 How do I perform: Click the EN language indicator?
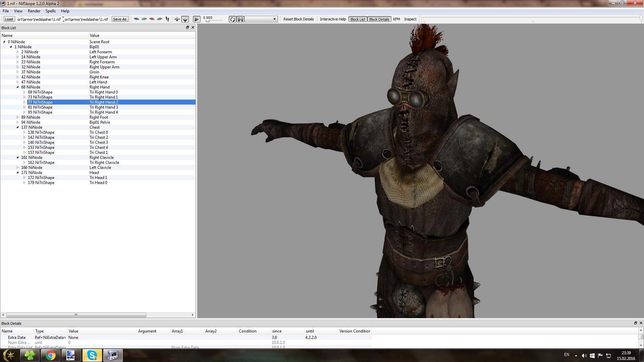pos(567,355)
